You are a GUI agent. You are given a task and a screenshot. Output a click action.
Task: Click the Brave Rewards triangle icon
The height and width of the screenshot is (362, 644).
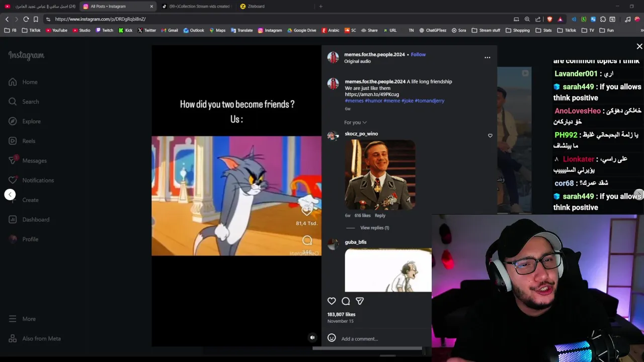click(x=560, y=19)
